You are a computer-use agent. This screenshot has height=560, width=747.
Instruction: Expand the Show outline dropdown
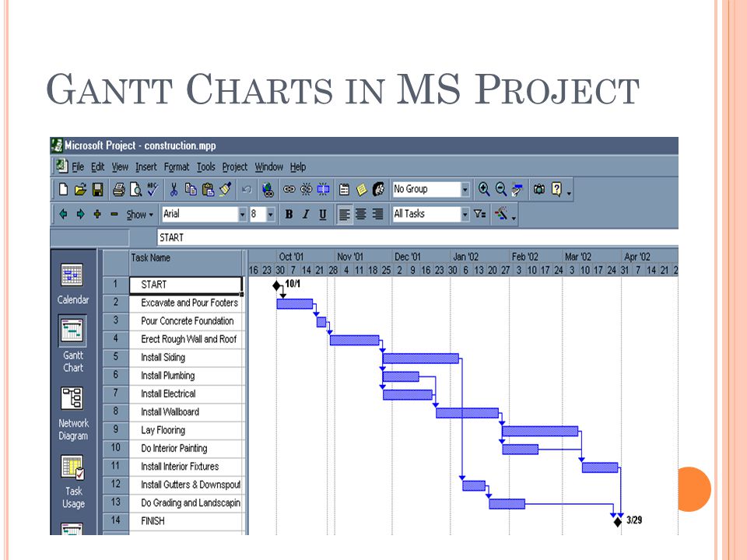pyautogui.click(x=139, y=215)
